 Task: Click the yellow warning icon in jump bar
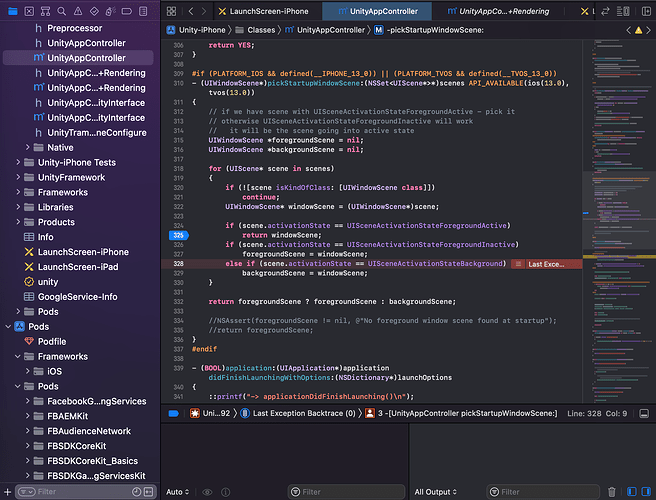[x=638, y=30]
